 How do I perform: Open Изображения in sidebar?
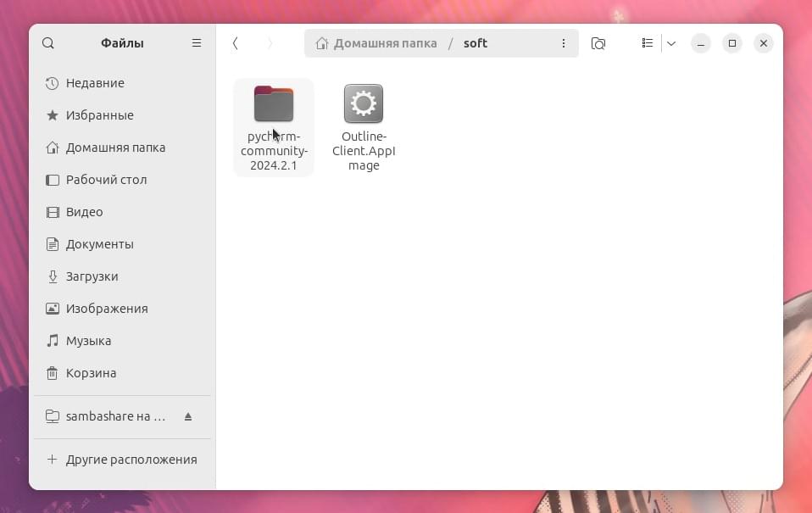(122, 309)
